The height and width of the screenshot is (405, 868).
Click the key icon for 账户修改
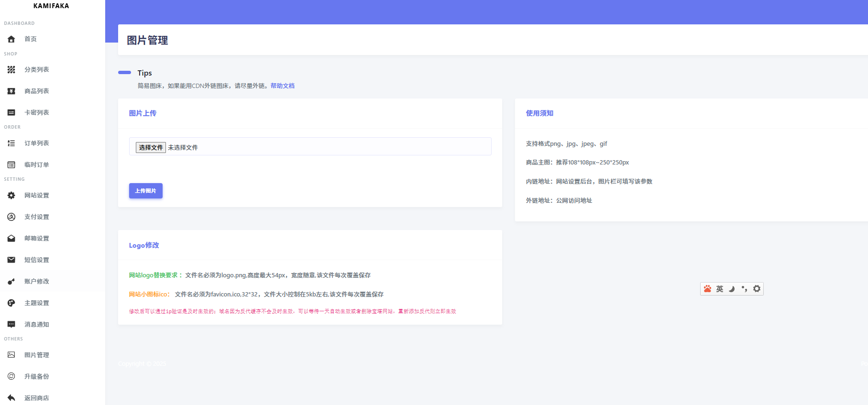pos(11,282)
